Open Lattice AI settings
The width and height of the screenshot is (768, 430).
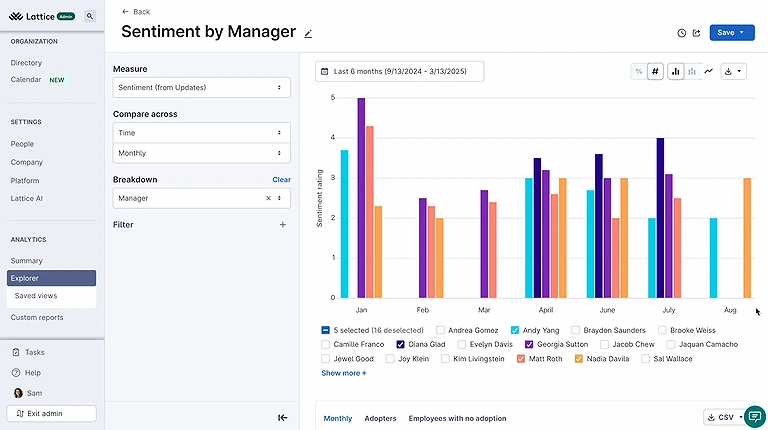[26, 198]
